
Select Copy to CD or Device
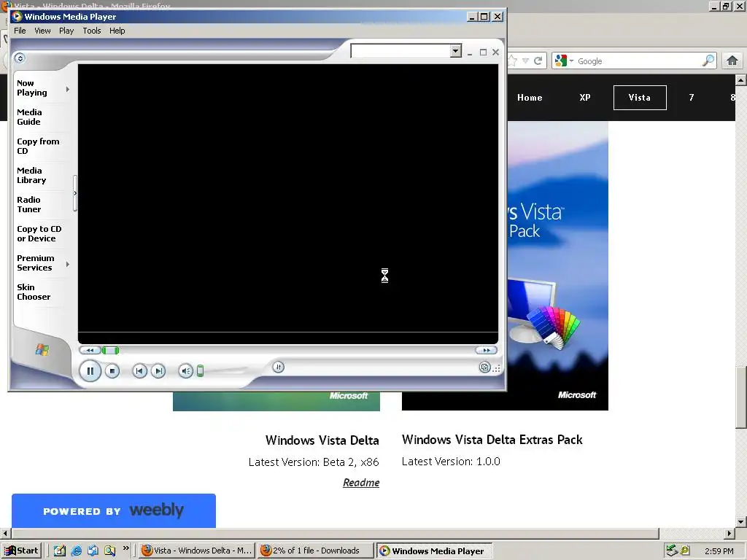point(39,234)
